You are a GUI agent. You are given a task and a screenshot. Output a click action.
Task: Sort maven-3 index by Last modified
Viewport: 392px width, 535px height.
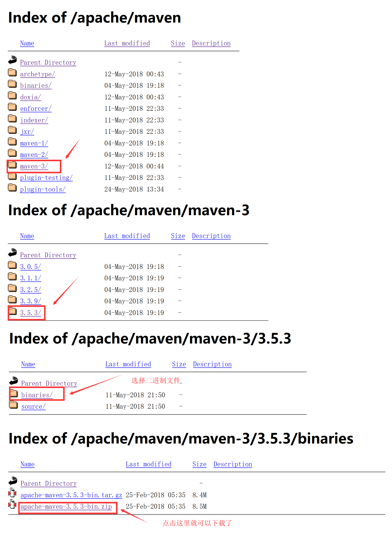pos(127,236)
